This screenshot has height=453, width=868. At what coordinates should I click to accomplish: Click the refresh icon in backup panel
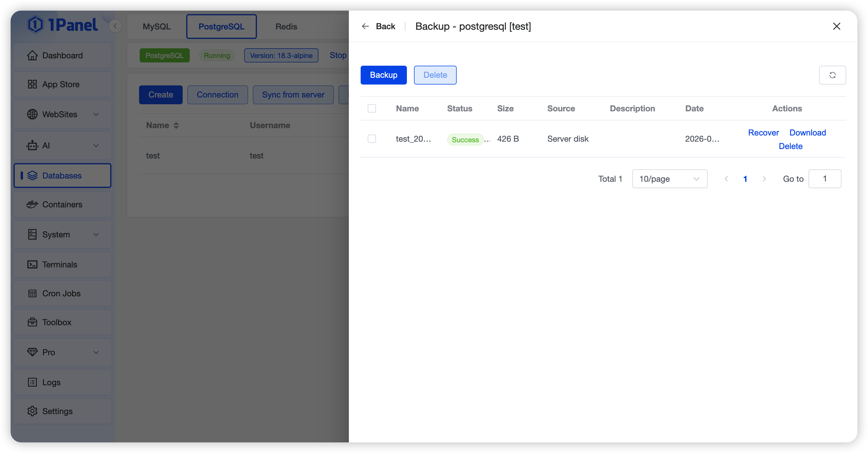[x=832, y=75]
